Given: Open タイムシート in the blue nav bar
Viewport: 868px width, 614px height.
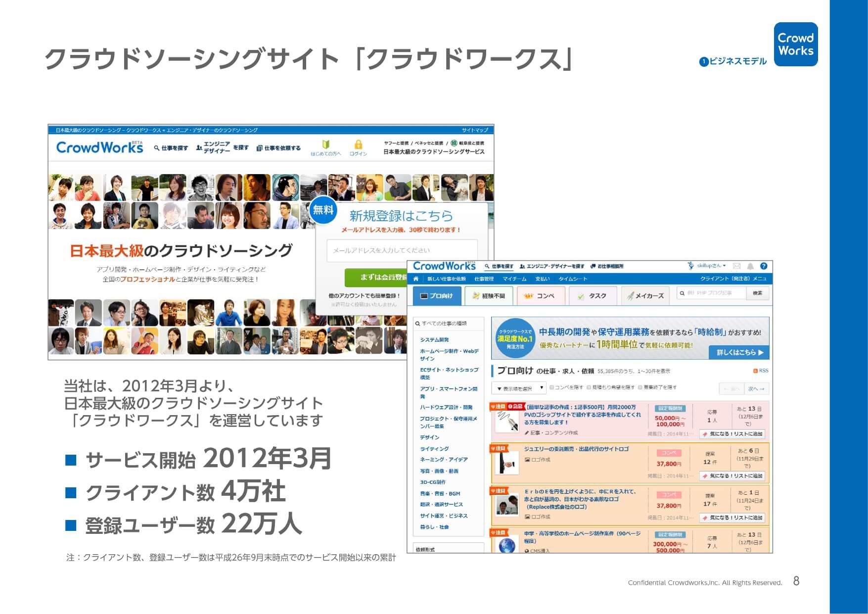Looking at the screenshot, I should click(573, 279).
